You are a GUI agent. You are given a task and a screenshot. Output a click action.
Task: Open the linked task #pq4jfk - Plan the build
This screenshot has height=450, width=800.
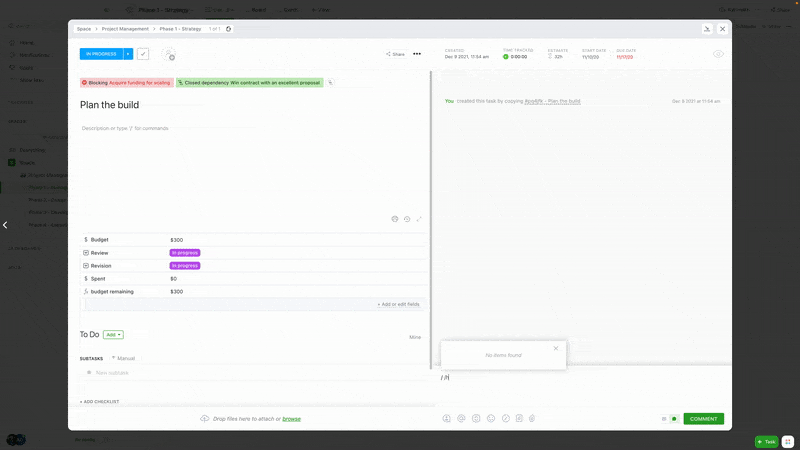pos(552,101)
